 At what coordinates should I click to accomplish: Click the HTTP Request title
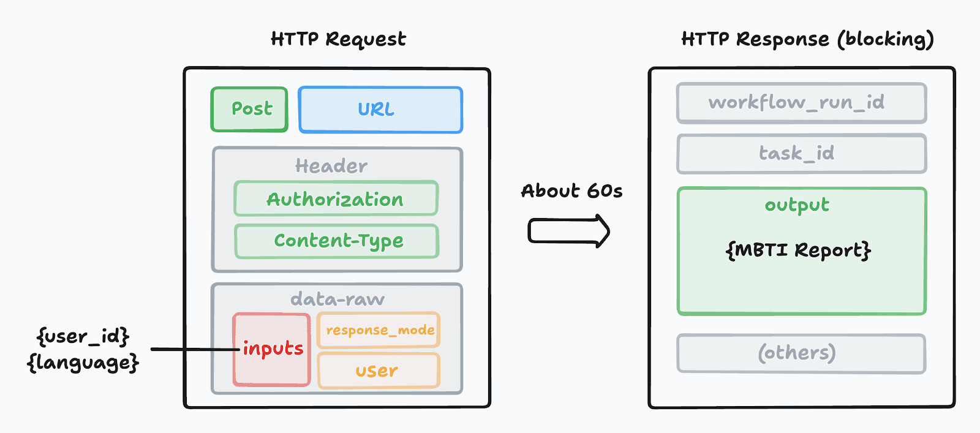338,39
